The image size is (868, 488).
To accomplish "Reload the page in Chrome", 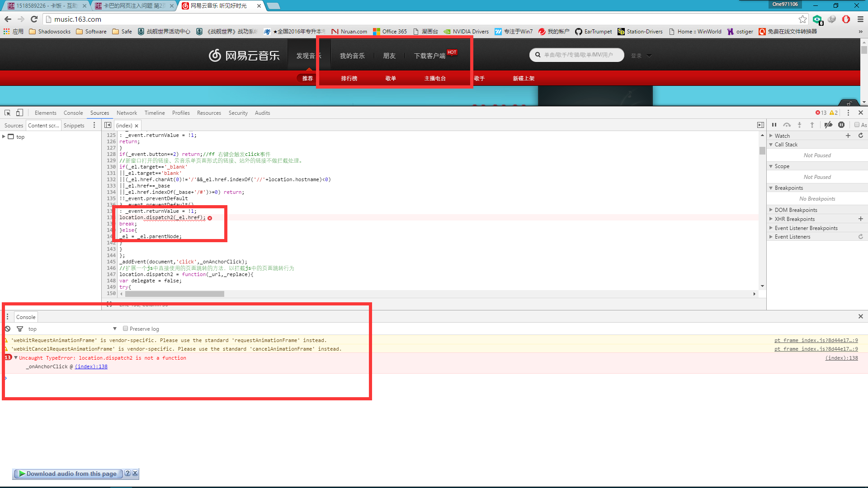I will (34, 19).
